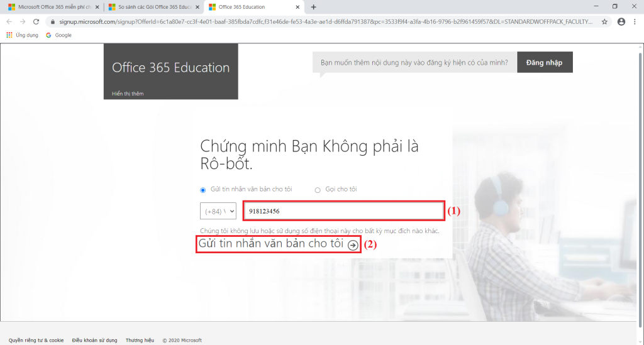Click the Office 365 Education heading

click(171, 67)
